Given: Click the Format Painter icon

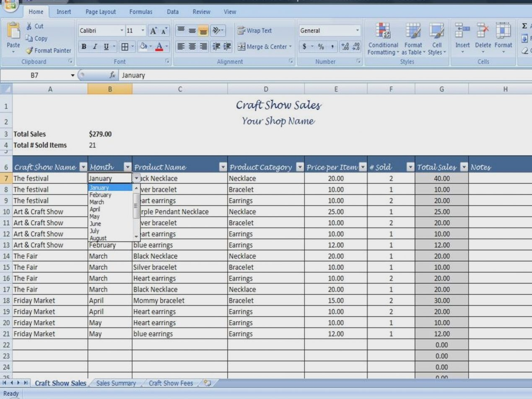Looking at the screenshot, I should [x=30, y=51].
